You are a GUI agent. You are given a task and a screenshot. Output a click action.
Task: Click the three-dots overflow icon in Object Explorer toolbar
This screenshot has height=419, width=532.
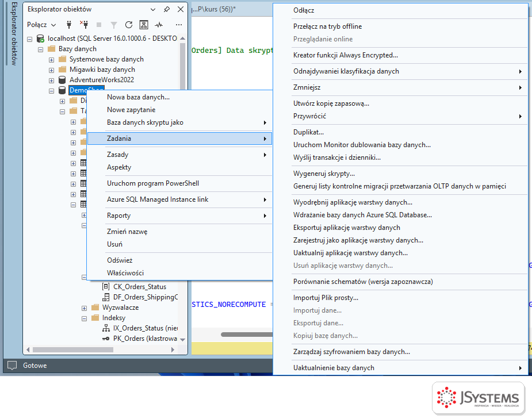(x=179, y=25)
